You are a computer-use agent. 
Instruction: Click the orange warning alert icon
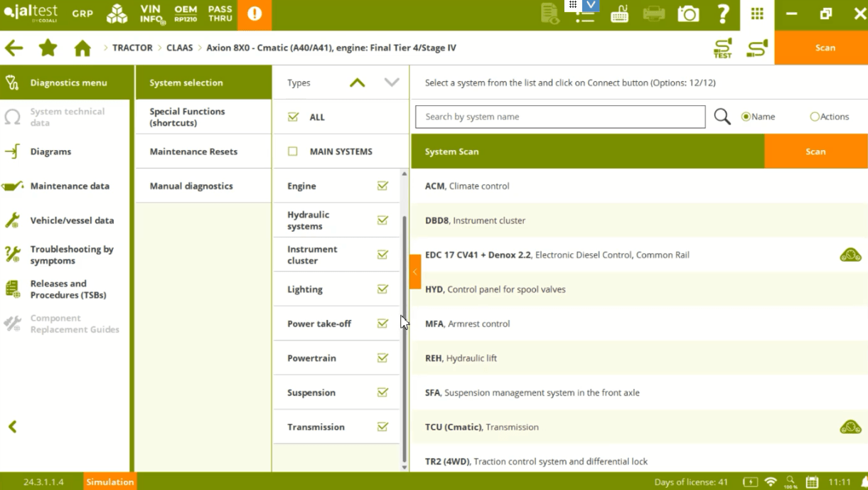(254, 14)
